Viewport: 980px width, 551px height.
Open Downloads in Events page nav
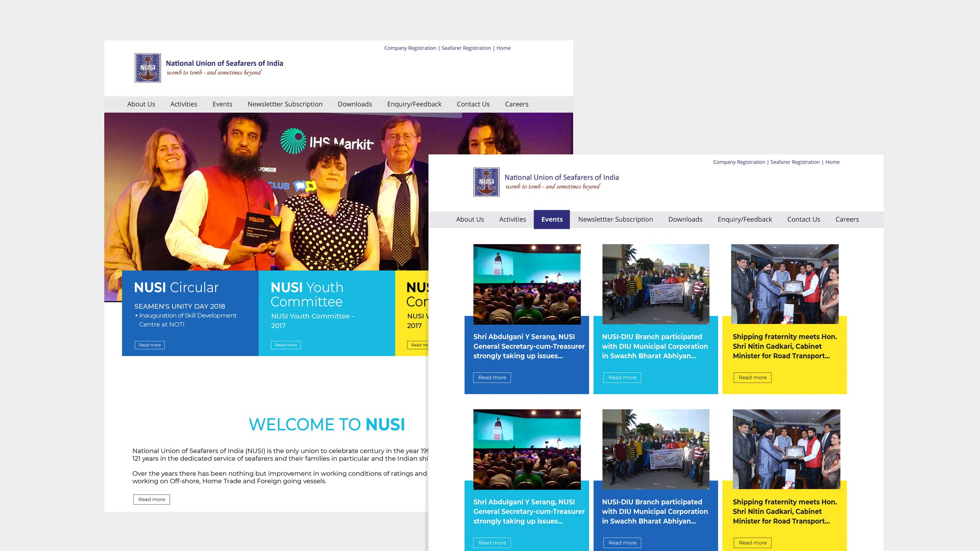pyautogui.click(x=685, y=219)
